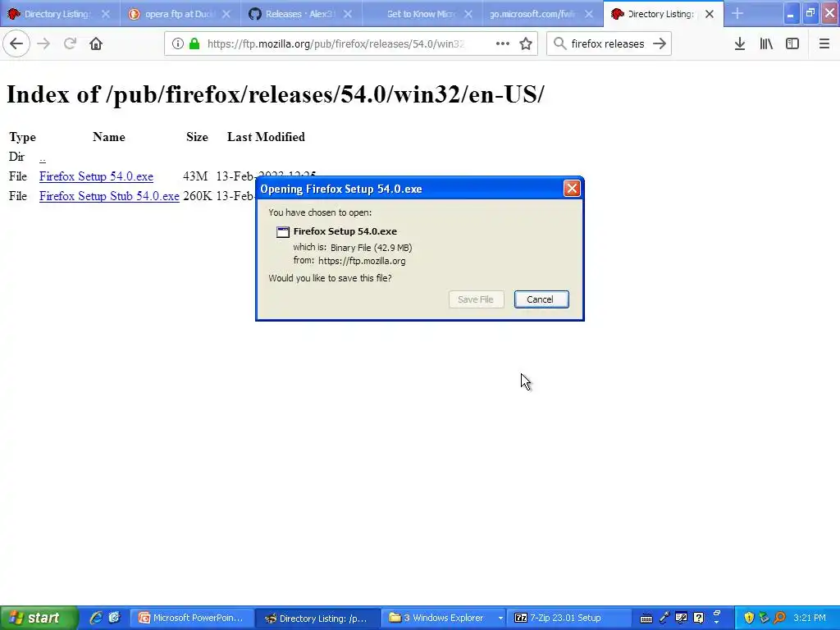Click the 'Last Modified' column header

pyautogui.click(x=266, y=137)
